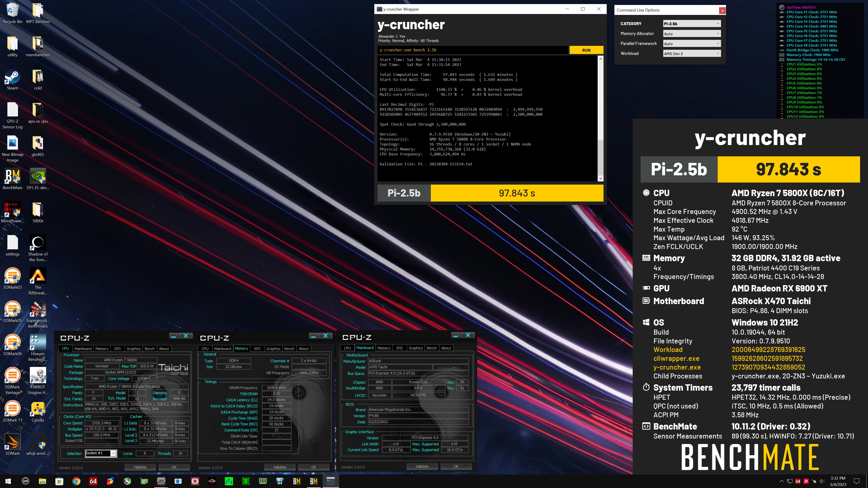Launch Heaven Benchmark from the desktop
The width and height of the screenshot is (868, 488).
[x=38, y=348]
